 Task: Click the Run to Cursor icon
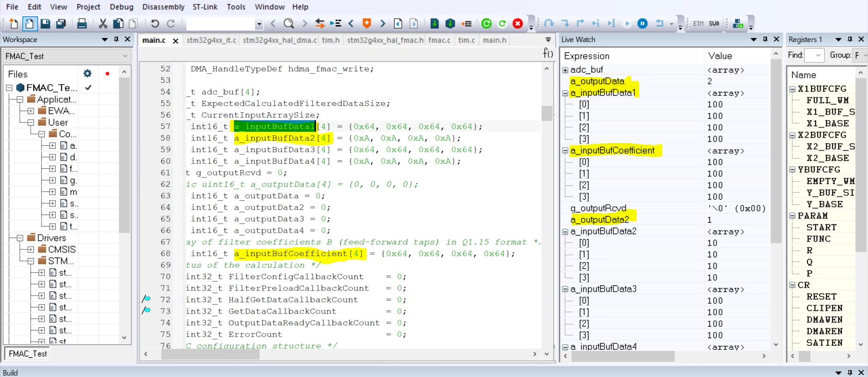coord(612,24)
